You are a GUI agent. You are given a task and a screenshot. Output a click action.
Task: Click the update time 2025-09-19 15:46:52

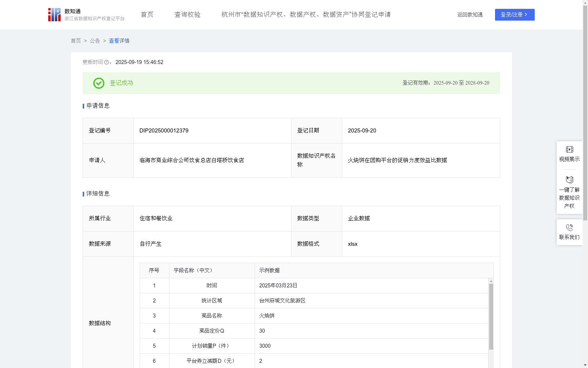pos(139,62)
